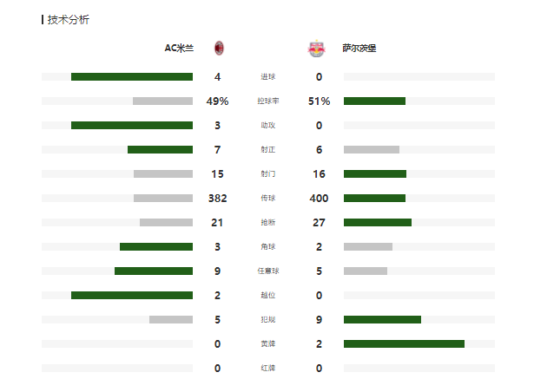Select the 控球率 stat label
Image resolution: width=534 pixels, height=392 pixels.
[x=268, y=101]
